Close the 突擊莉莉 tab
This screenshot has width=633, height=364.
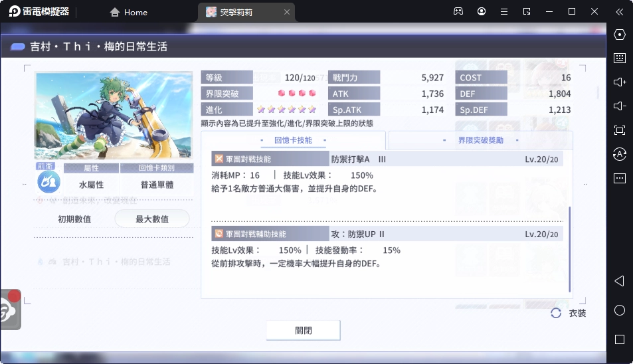click(287, 12)
